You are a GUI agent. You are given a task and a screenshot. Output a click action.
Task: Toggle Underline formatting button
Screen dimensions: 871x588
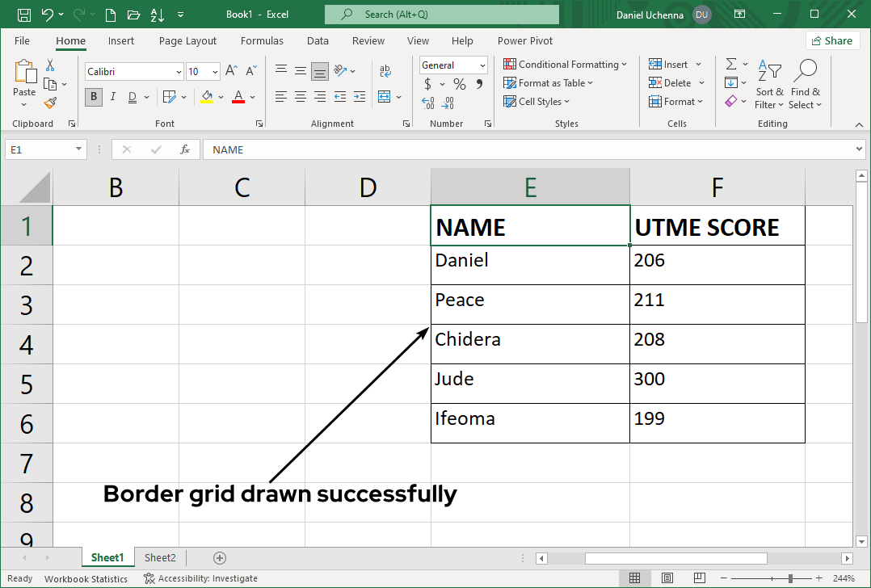131,97
